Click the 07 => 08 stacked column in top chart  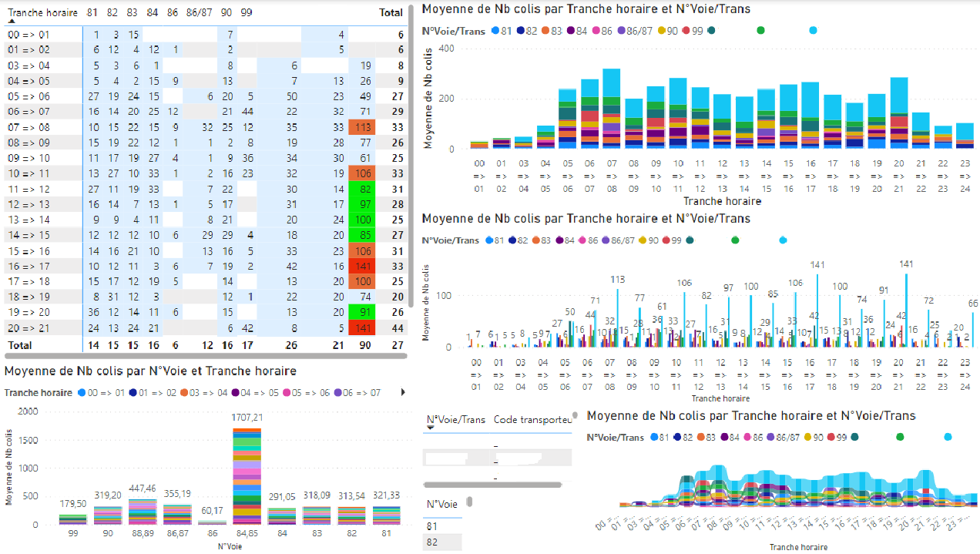pos(612,109)
